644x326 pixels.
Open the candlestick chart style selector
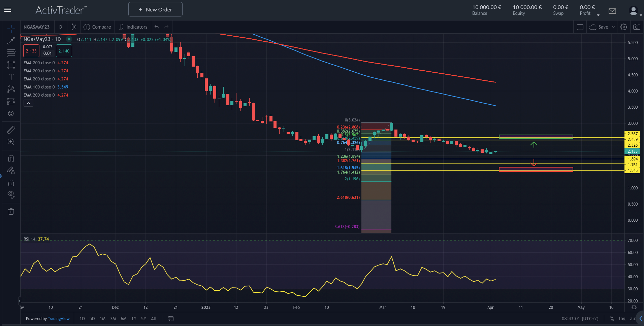tap(74, 27)
